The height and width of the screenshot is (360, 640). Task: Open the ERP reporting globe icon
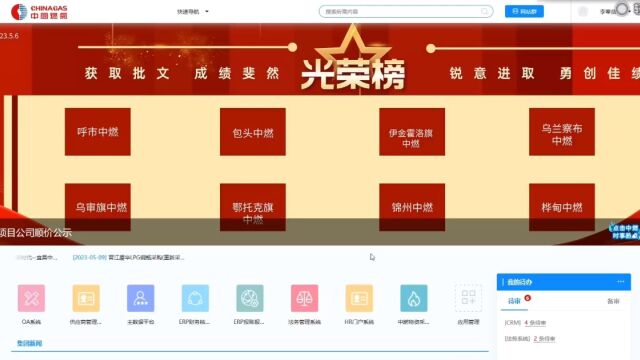click(x=250, y=298)
